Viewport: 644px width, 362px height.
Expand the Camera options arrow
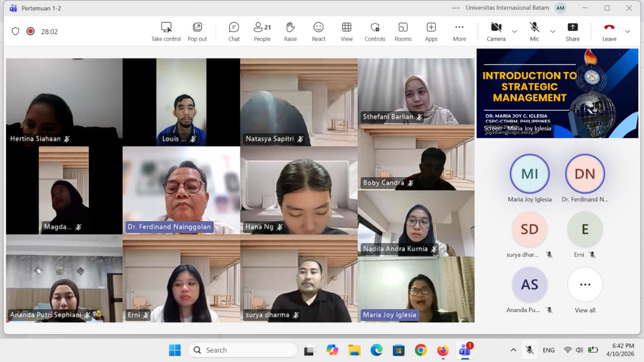click(514, 31)
